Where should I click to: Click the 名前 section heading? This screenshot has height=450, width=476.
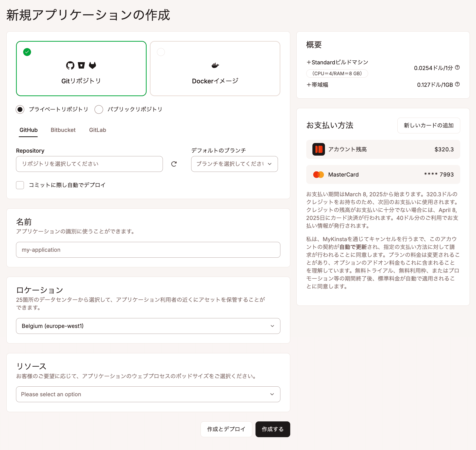coord(24,222)
